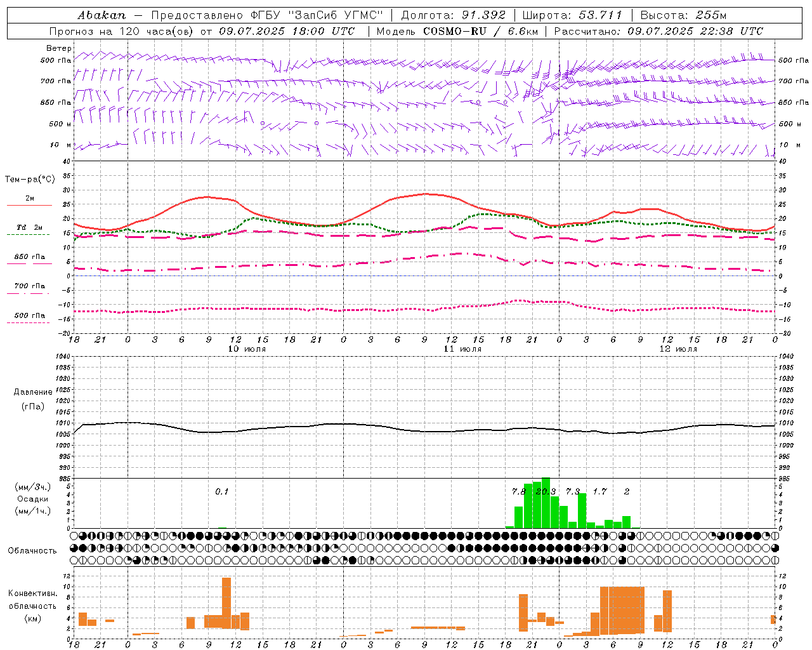The image size is (812, 650).
Task: Select the text "ЗапСиб УГМС" in header
Action: click(x=336, y=15)
